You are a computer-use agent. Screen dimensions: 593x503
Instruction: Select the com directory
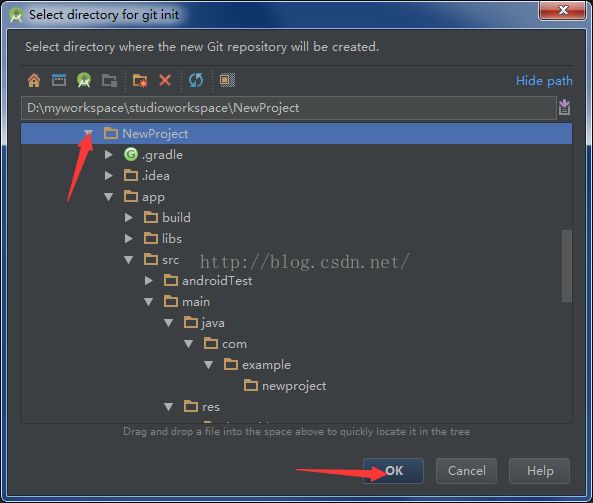(234, 344)
